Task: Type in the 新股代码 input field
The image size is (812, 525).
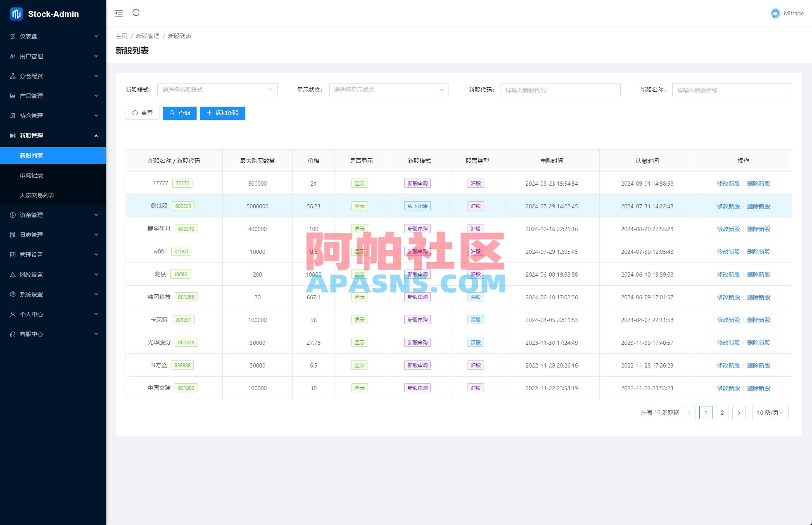Action: pyautogui.click(x=560, y=89)
